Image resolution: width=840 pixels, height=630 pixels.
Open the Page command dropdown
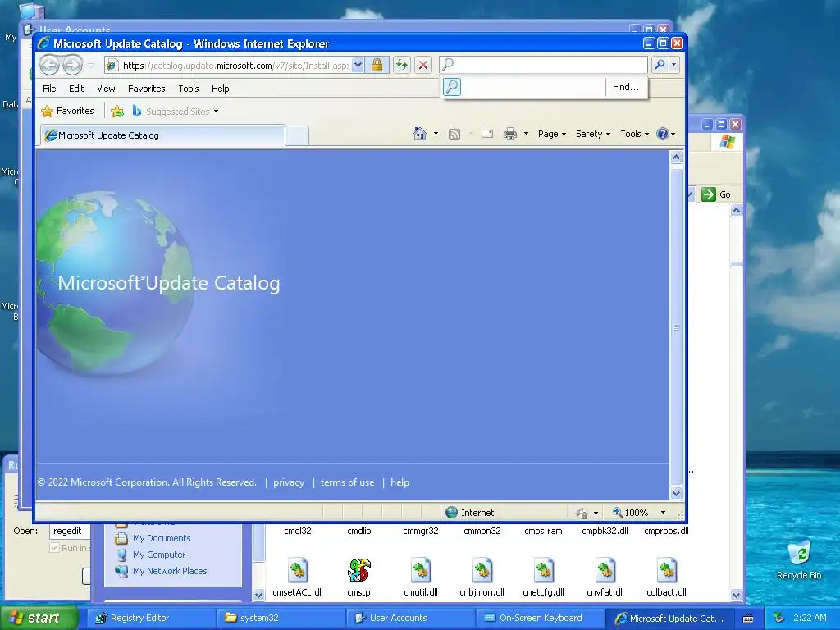552,134
